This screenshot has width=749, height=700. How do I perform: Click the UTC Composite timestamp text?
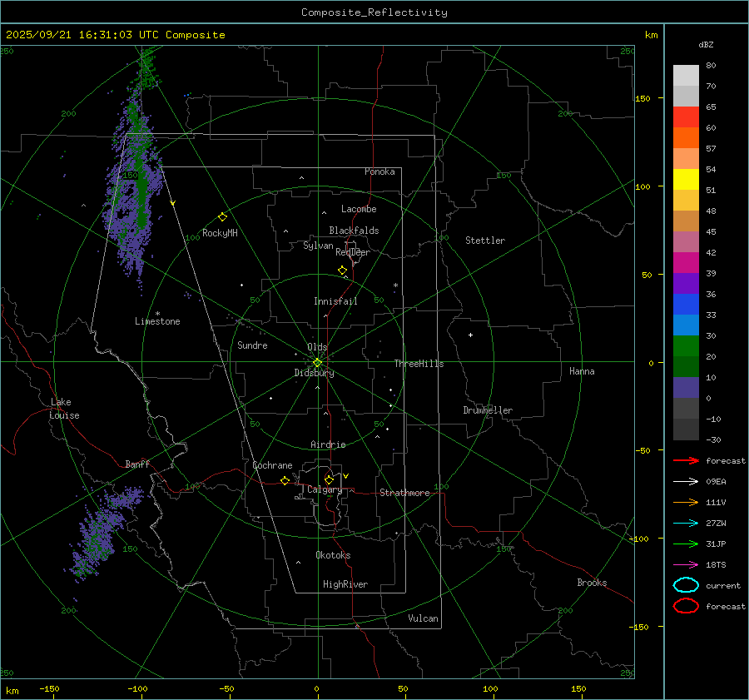(115, 35)
